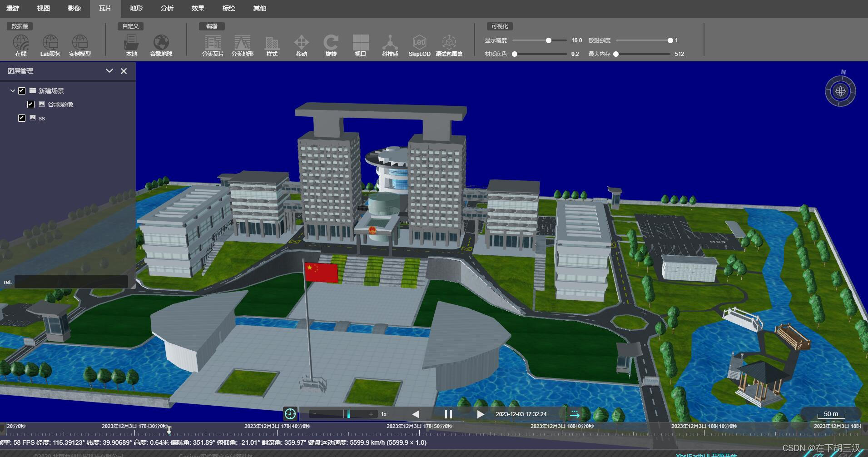Open the 谷歌地球 tile source

point(162,45)
